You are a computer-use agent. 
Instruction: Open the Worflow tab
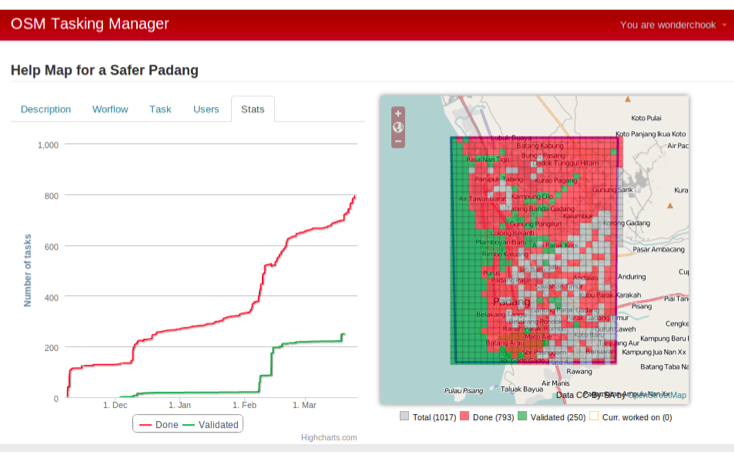[110, 109]
